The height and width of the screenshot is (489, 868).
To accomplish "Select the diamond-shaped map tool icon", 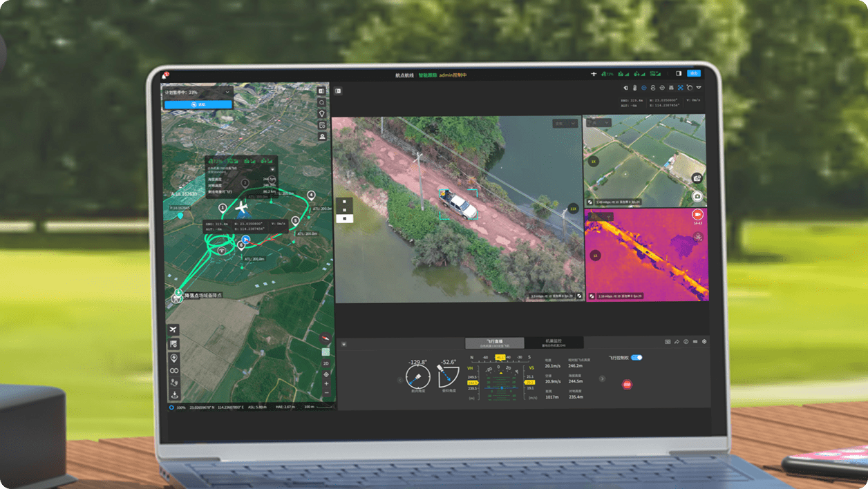I will (x=321, y=113).
